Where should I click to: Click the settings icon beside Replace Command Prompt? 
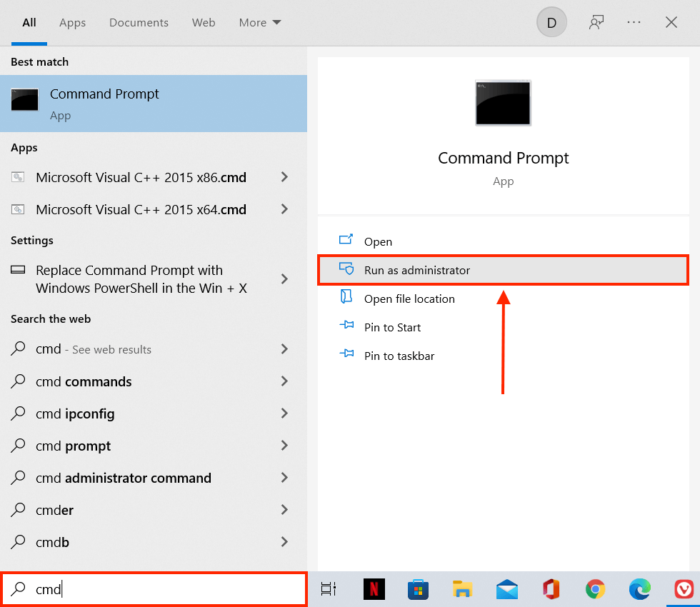coord(18,270)
